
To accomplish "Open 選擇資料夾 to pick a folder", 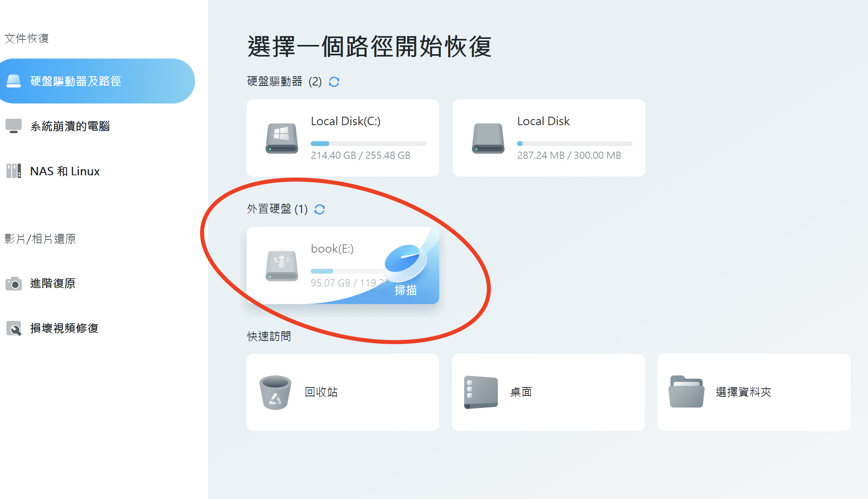I will click(x=753, y=392).
